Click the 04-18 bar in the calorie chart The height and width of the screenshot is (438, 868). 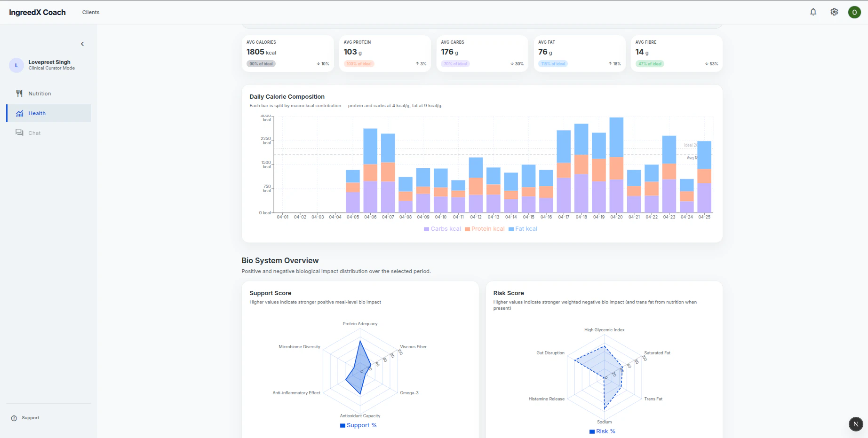tap(581, 168)
